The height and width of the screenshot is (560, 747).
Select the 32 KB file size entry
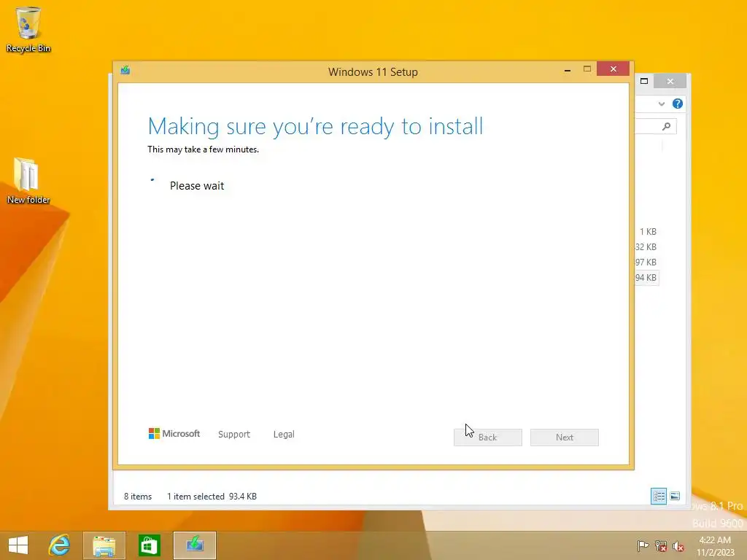(x=646, y=247)
